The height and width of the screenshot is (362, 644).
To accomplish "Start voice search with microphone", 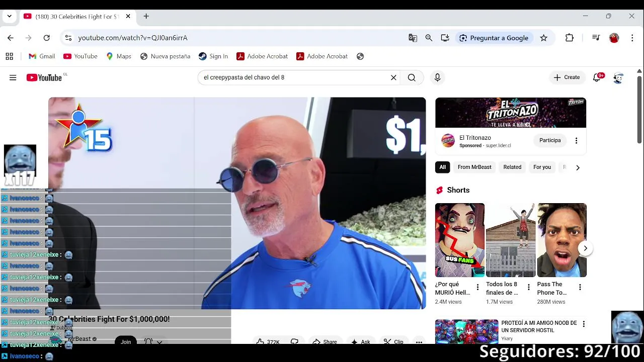I will (x=437, y=77).
